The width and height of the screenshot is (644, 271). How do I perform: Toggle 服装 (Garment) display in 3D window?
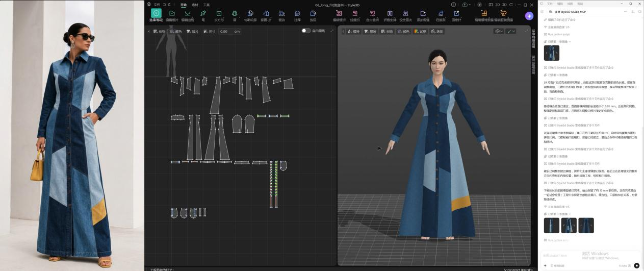click(370, 31)
